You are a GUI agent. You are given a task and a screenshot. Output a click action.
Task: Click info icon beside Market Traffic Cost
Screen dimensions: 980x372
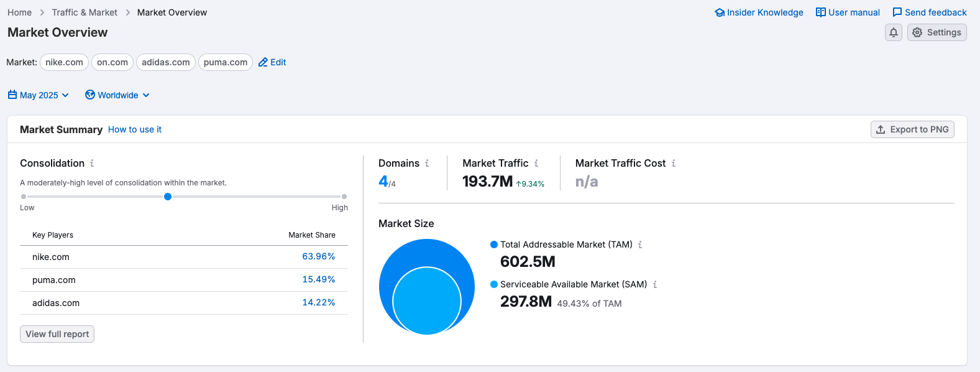pyautogui.click(x=674, y=163)
